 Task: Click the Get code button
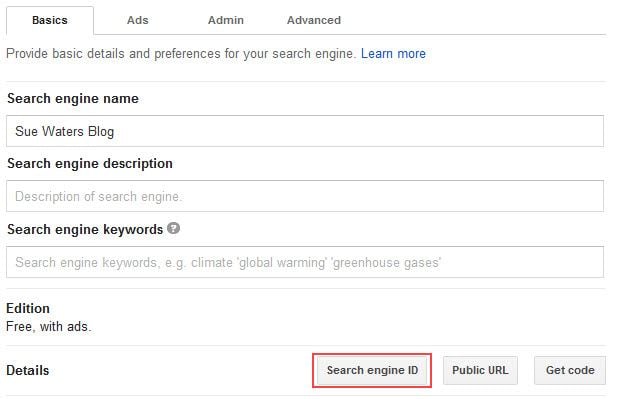point(570,370)
